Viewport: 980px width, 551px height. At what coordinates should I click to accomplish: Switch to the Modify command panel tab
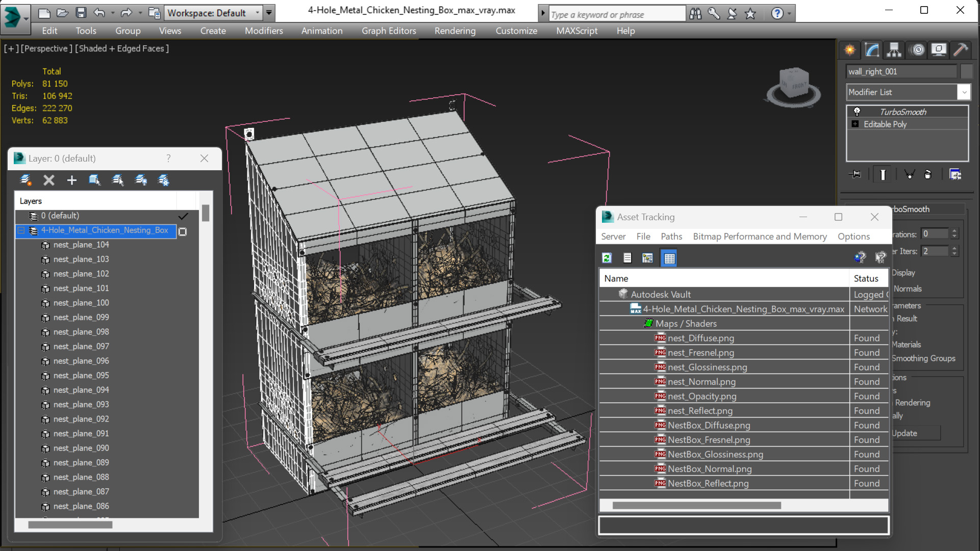point(872,50)
